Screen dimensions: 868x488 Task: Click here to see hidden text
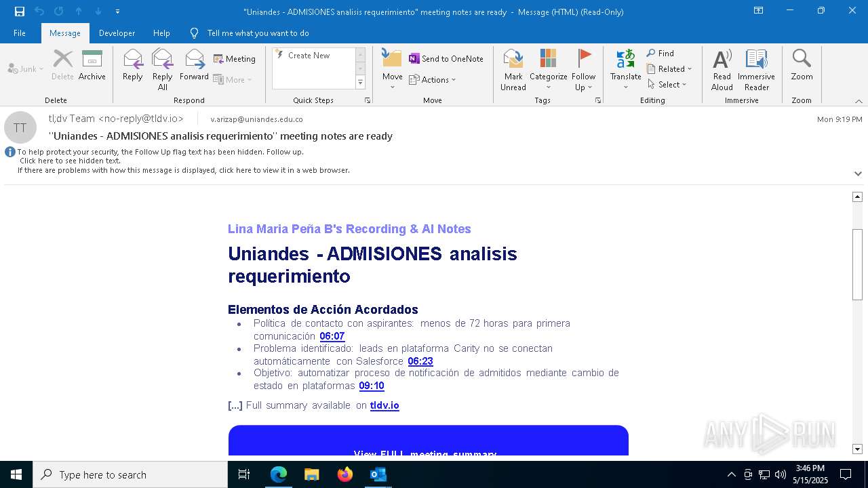click(x=71, y=161)
